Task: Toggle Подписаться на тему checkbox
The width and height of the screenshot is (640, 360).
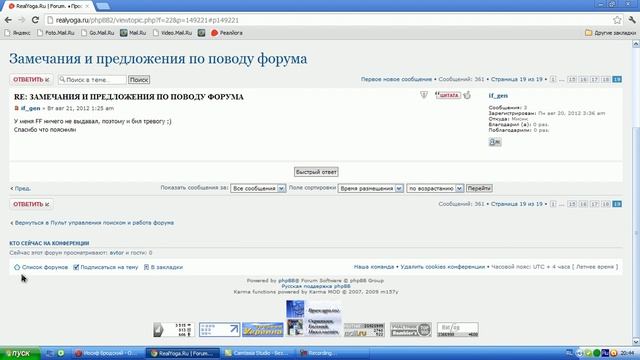Action: 76,267
